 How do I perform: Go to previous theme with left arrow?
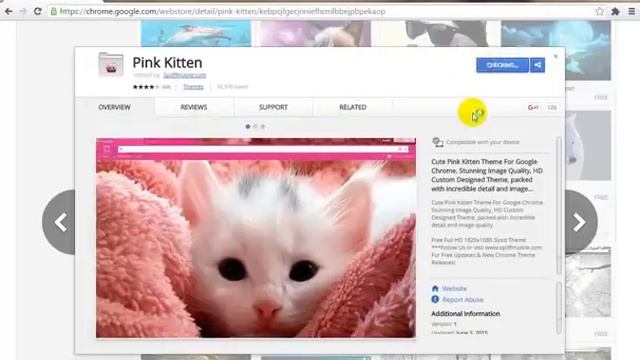59,222
